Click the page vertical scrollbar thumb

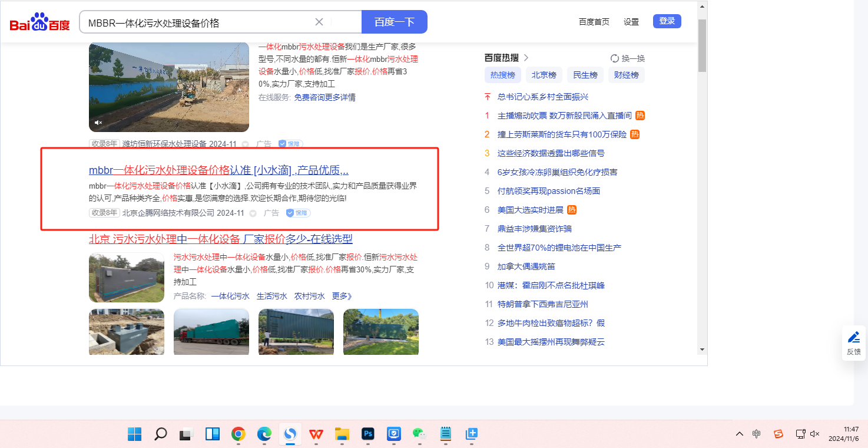[x=702, y=44]
